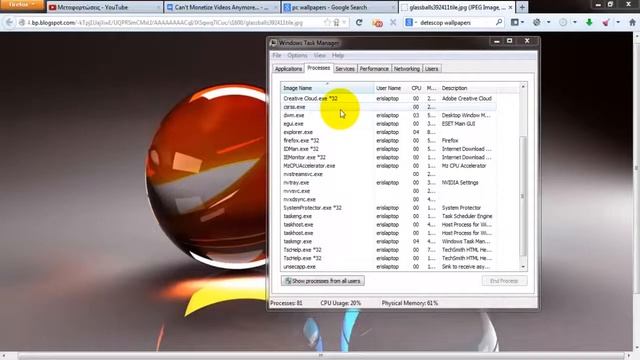Sort processes by the CPU column
640x360 pixels.
coord(416,88)
